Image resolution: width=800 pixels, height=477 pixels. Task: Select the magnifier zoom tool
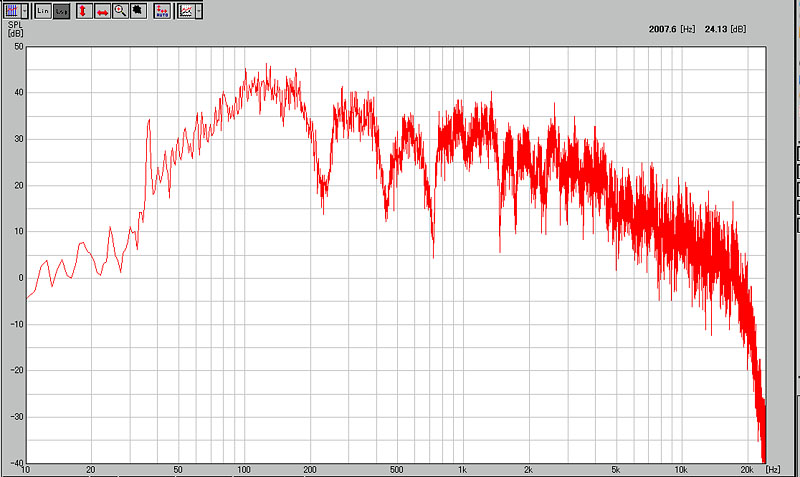(x=120, y=11)
